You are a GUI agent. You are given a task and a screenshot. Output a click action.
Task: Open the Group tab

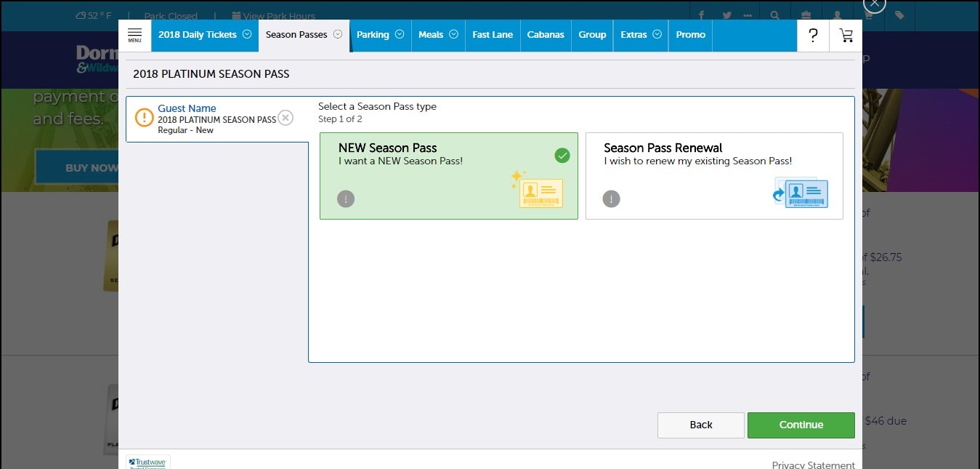tap(592, 35)
